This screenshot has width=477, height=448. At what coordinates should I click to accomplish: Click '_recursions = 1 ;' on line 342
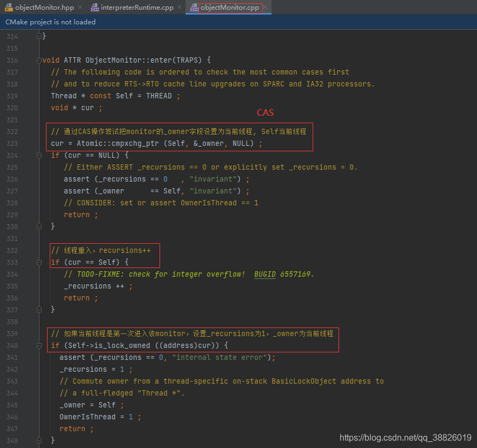[x=96, y=369]
